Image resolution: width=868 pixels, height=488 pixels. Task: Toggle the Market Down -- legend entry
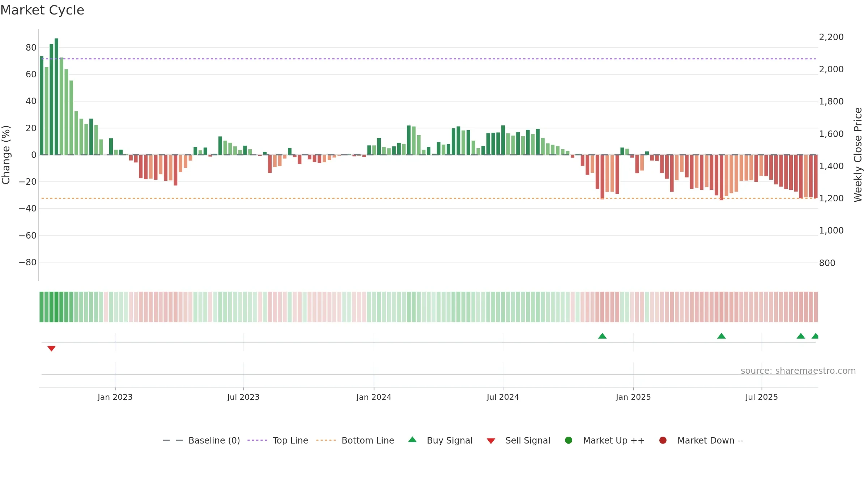tap(701, 440)
